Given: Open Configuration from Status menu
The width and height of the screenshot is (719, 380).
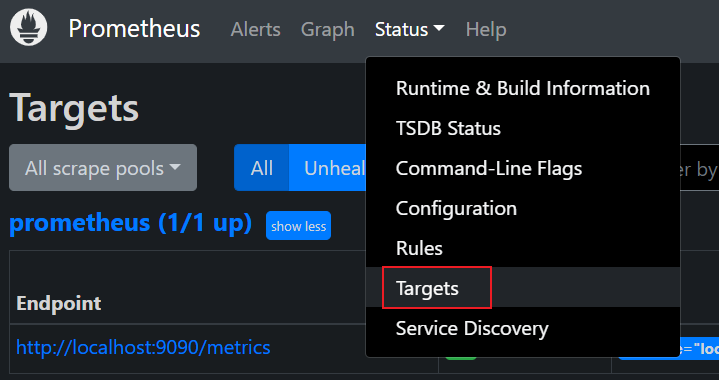Looking at the screenshot, I should pos(523,208).
